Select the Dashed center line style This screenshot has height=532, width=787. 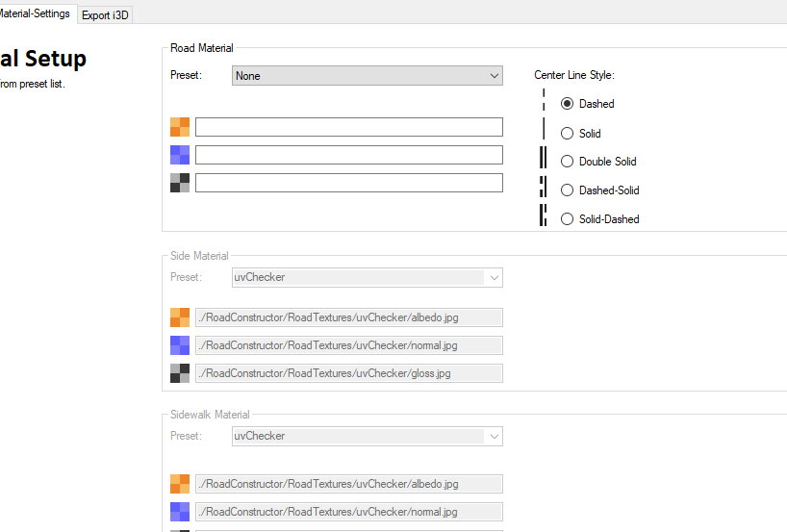point(568,104)
